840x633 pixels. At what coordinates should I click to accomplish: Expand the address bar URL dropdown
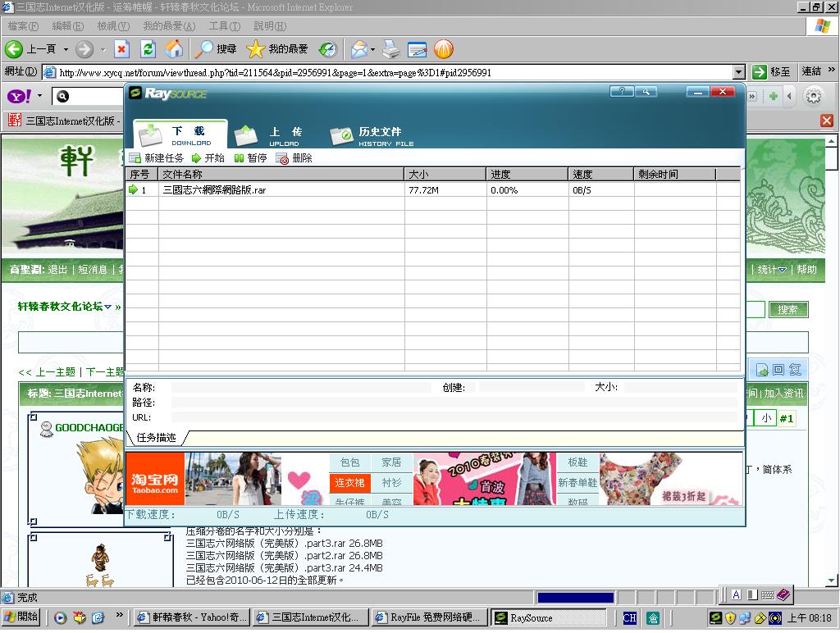[x=738, y=72]
